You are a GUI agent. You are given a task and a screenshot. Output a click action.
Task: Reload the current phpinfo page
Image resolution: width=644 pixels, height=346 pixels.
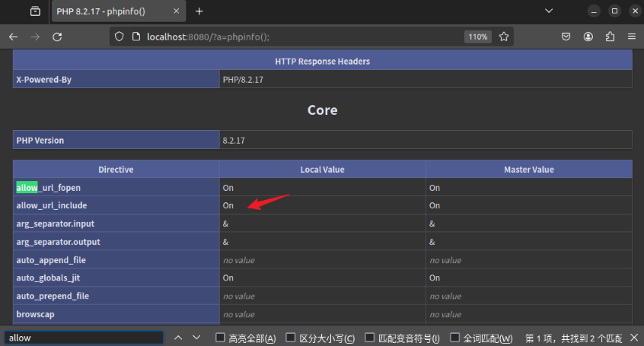[57, 37]
